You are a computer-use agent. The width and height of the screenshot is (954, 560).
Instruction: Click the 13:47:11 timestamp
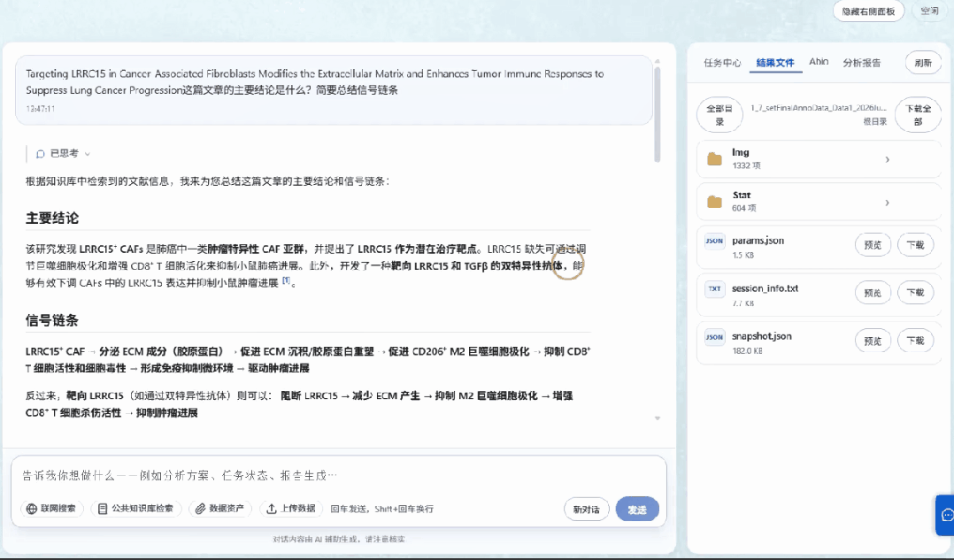40,109
